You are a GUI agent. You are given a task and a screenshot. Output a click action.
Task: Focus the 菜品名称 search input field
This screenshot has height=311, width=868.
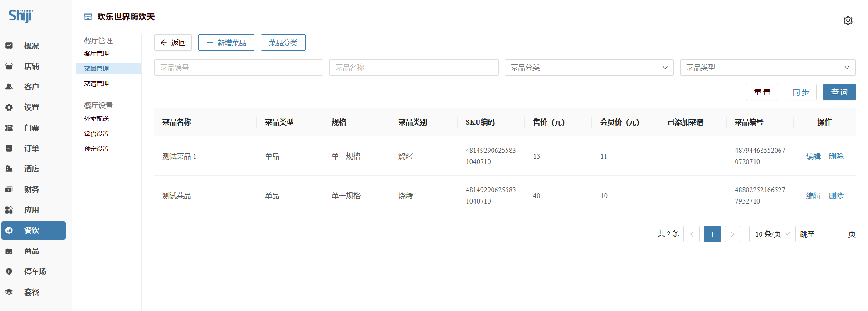pyautogui.click(x=414, y=68)
